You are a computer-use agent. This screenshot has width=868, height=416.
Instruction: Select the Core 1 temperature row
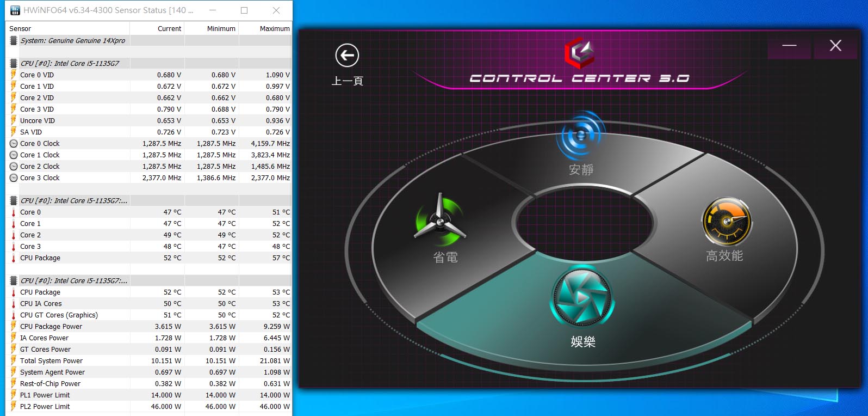pos(150,224)
